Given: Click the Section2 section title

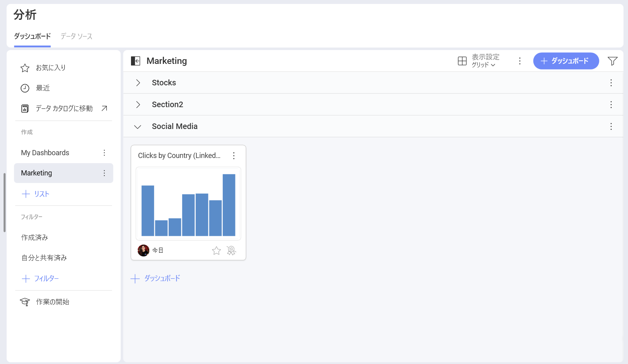Looking at the screenshot, I should point(168,104).
